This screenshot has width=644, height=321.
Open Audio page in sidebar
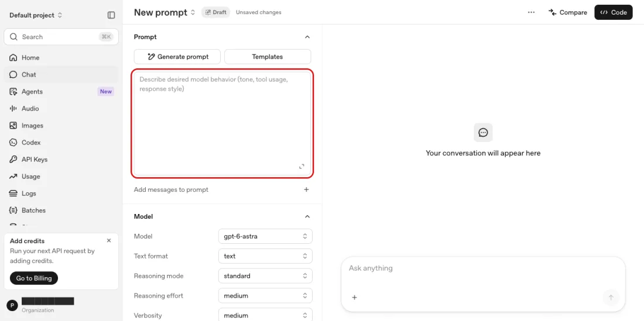pyautogui.click(x=61, y=109)
